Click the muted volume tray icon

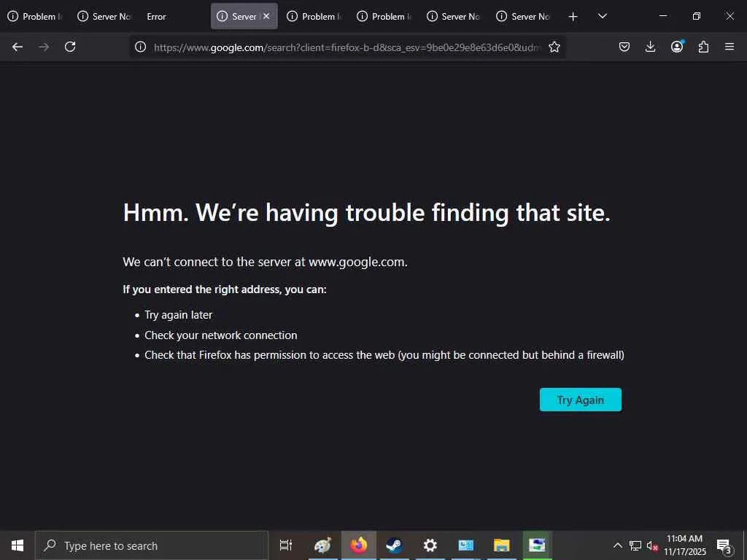click(651, 545)
